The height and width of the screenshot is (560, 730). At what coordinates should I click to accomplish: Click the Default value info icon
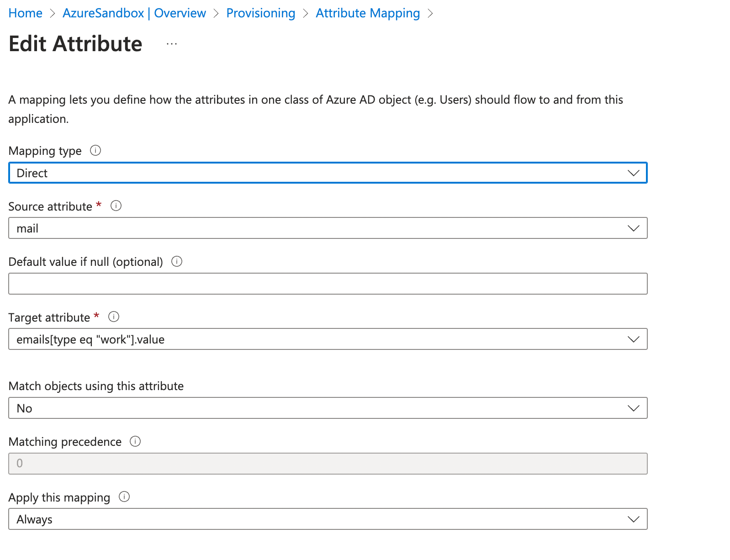(x=176, y=261)
